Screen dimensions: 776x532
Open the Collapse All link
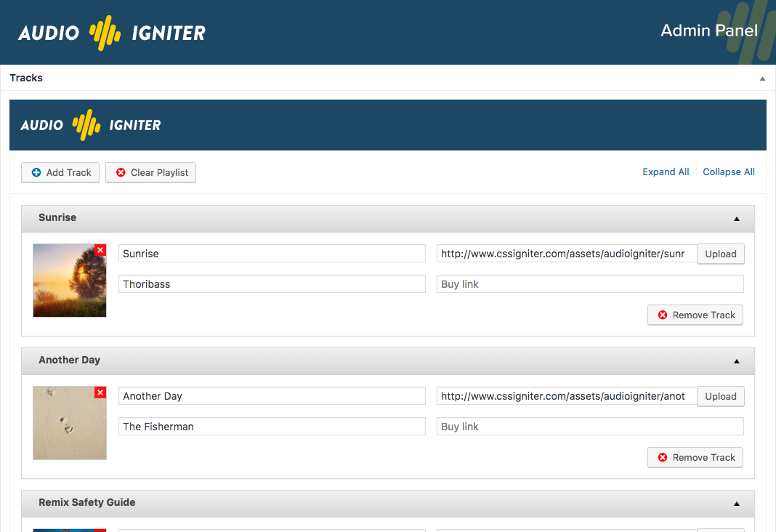(729, 172)
